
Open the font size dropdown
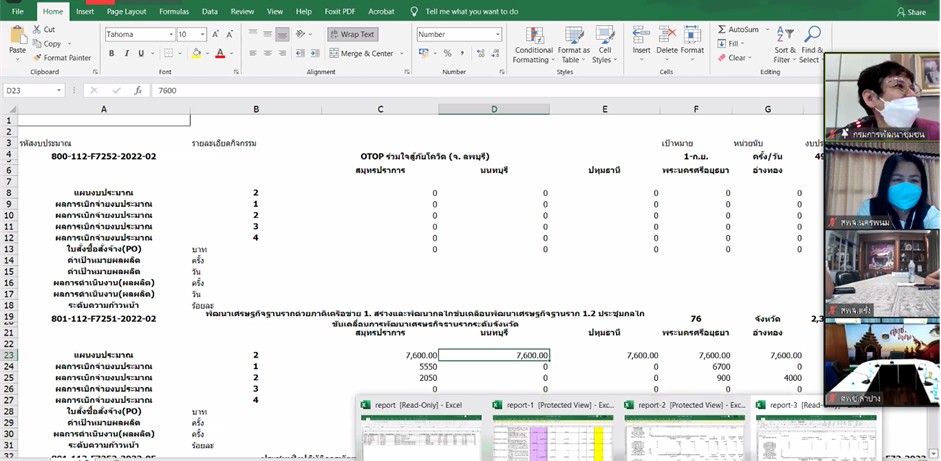[203, 35]
